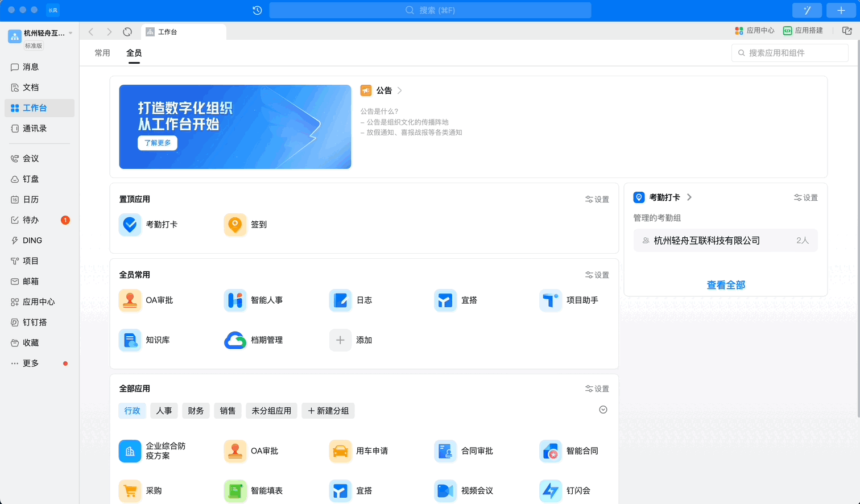Image resolution: width=860 pixels, height=504 pixels.
Task: Open 文档 in the sidebar
Action: [39, 88]
